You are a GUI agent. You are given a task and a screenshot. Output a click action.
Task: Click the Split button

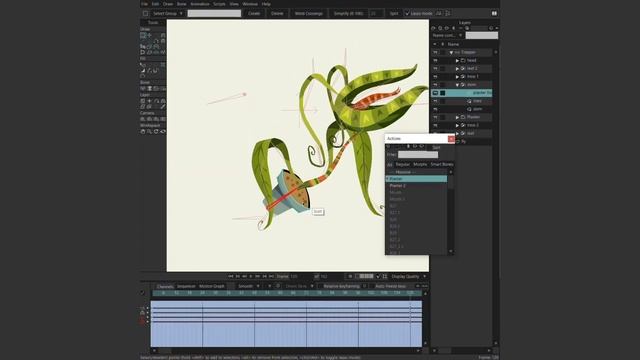pyautogui.click(x=394, y=13)
